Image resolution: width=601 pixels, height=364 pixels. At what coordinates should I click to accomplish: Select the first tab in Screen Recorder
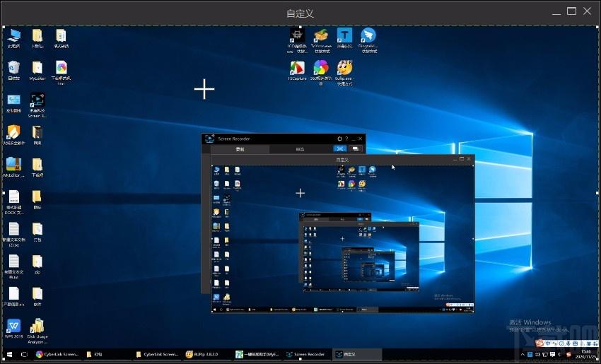click(x=240, y=149)
